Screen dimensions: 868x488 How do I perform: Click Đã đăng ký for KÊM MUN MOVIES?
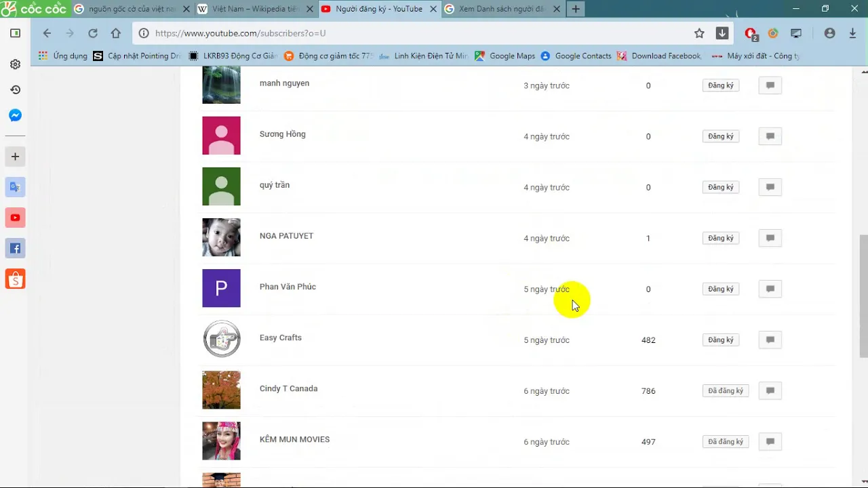pyautogui.click(x=725, y=441)
